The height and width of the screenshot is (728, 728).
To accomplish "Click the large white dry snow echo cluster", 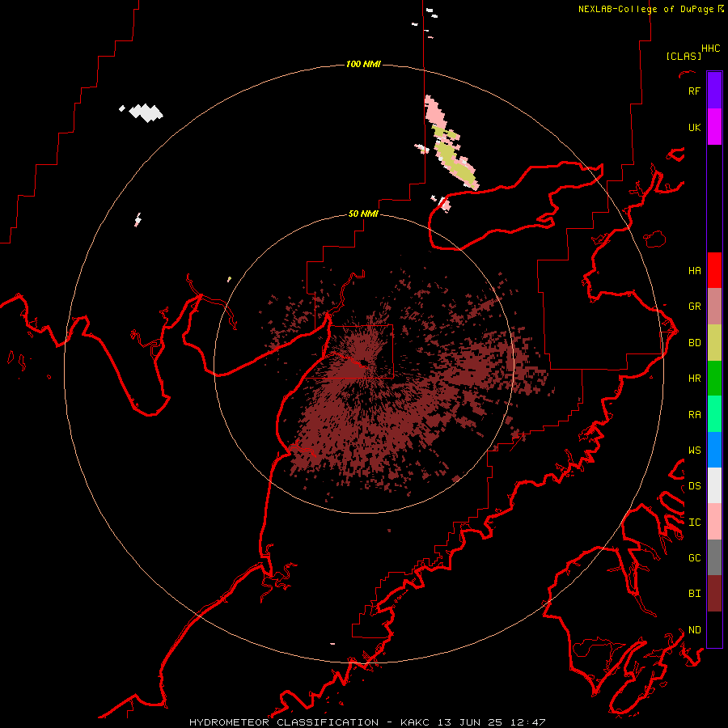I will coord(146,112).
